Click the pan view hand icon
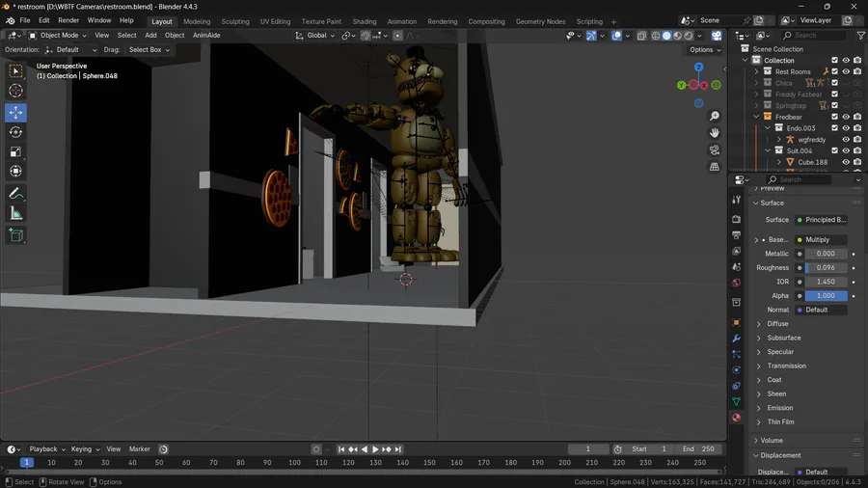Image resolution: width=868 pixels, height=488 pixels. [x=715, y=133]
